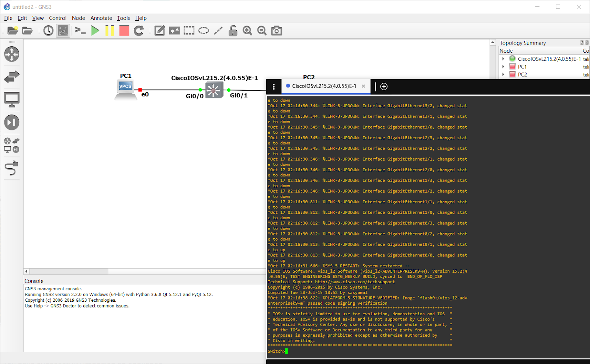Open the Control menu

[x=58, y=18]
